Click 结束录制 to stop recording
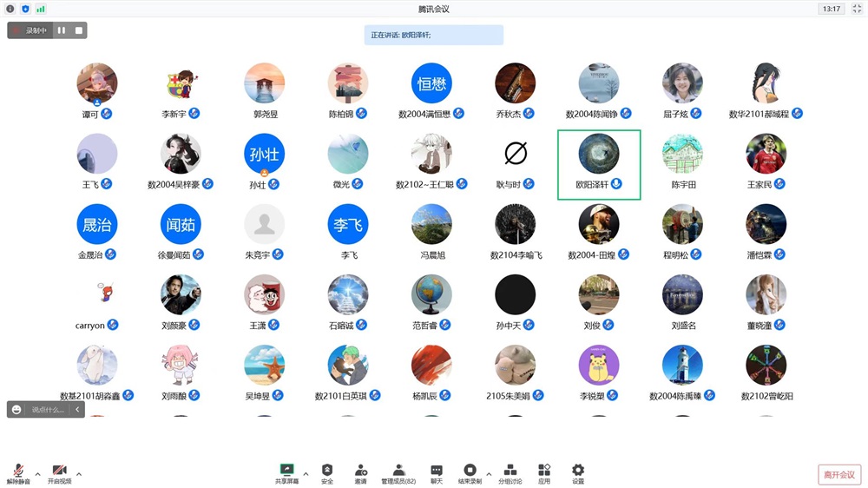This screenshot has width=868, height=488. (470, 472)
